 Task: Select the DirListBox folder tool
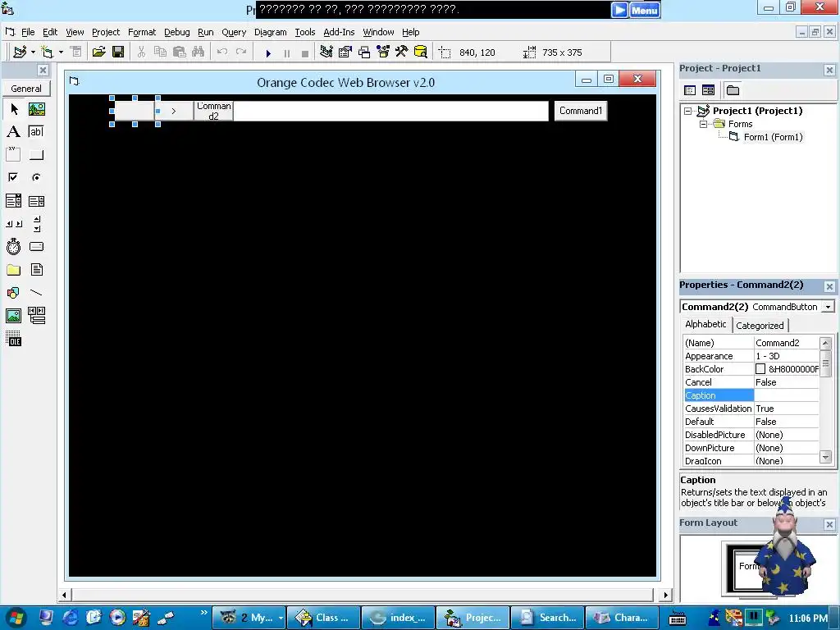tap(14, 269)
